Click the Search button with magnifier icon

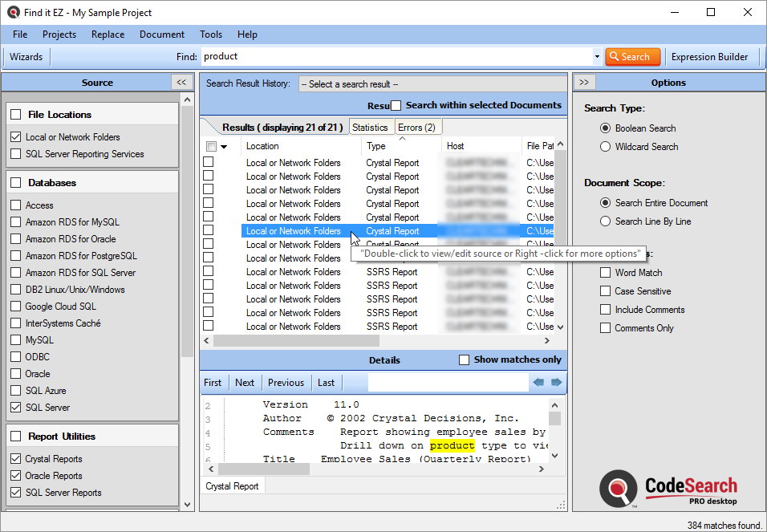click(x=632, y=57)
